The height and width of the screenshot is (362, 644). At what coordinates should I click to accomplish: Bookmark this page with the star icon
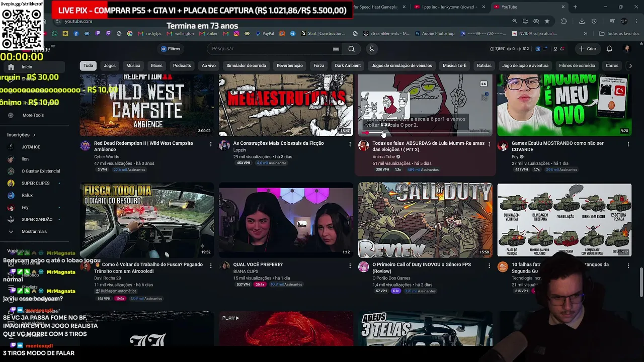coord(547,21)
